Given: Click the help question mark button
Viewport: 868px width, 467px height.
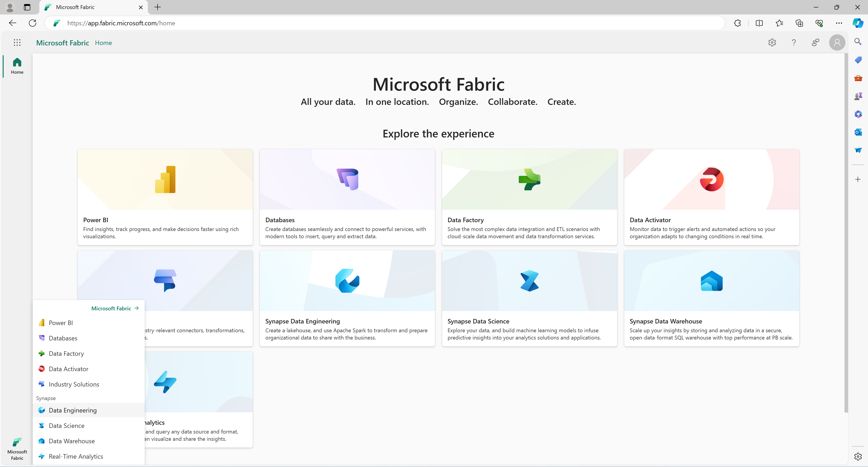Looking at the screenshot, I should tap(793, 42).
